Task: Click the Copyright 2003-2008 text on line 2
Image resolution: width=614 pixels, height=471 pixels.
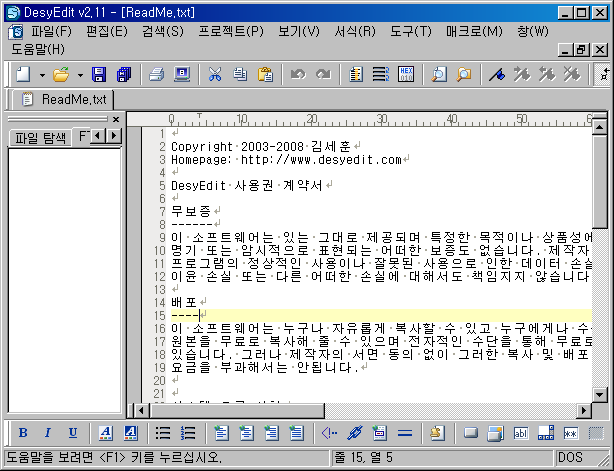Action: coord(237,147)
